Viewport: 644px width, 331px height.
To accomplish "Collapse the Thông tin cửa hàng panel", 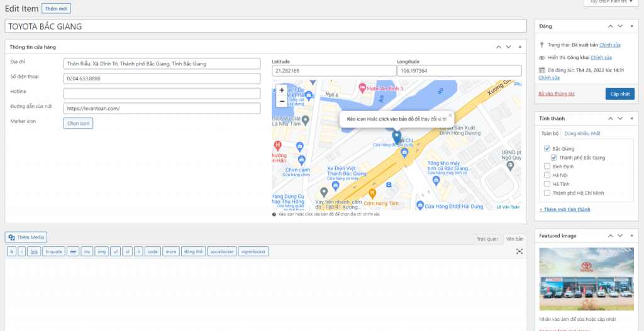I will tap(519, 47).
